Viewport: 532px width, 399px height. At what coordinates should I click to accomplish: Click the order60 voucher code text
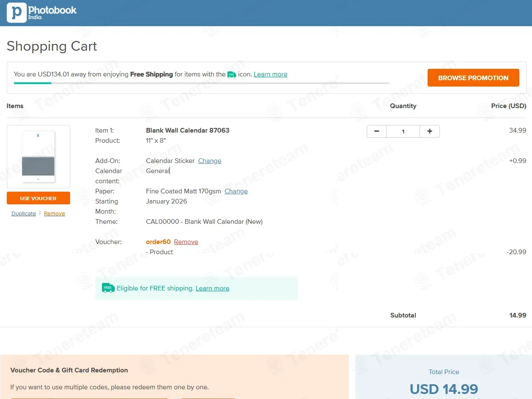pos(158,242)
